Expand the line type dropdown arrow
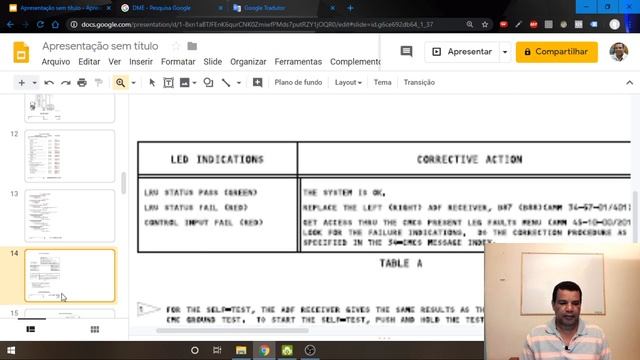The image size is (640, 360). [239, 83]
